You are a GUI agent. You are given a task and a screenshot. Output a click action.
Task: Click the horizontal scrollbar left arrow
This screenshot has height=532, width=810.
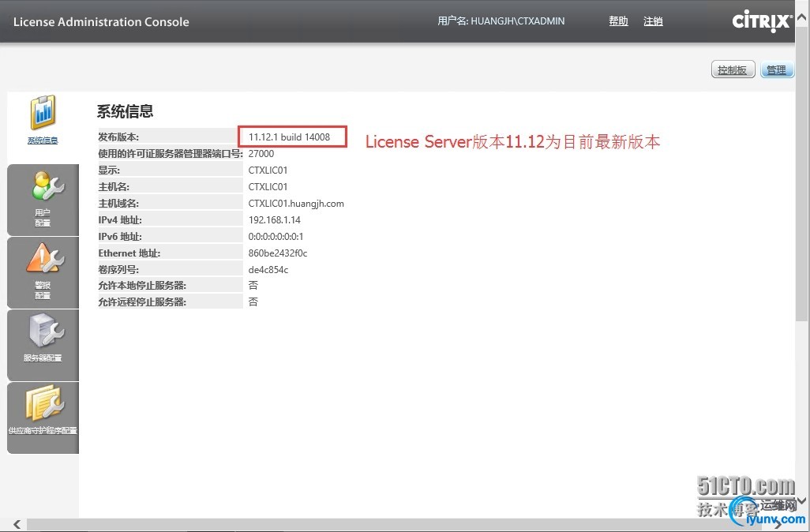[x=17, y=525]
